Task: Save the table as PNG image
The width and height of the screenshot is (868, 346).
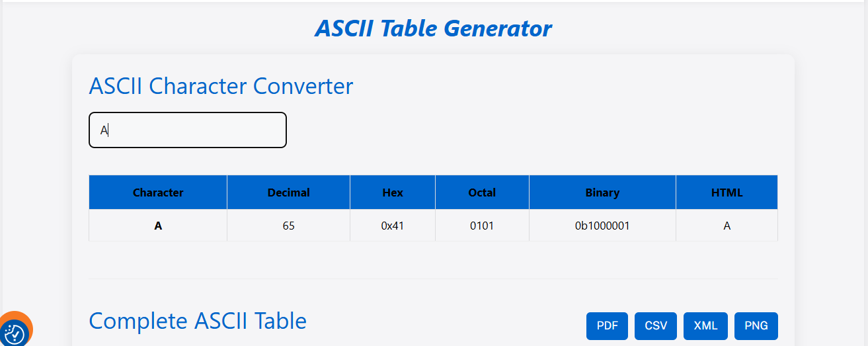Action: (x=756, y=325)
